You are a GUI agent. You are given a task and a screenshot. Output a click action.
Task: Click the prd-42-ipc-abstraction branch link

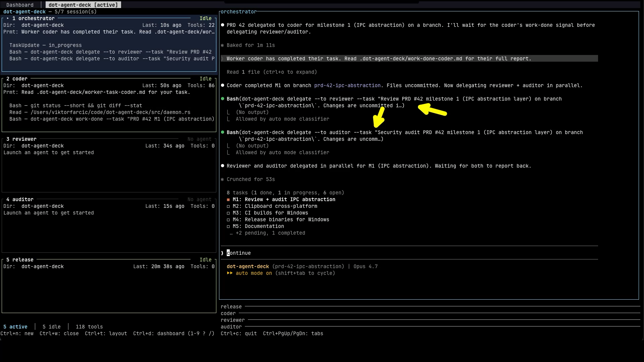tap(347, 85)
